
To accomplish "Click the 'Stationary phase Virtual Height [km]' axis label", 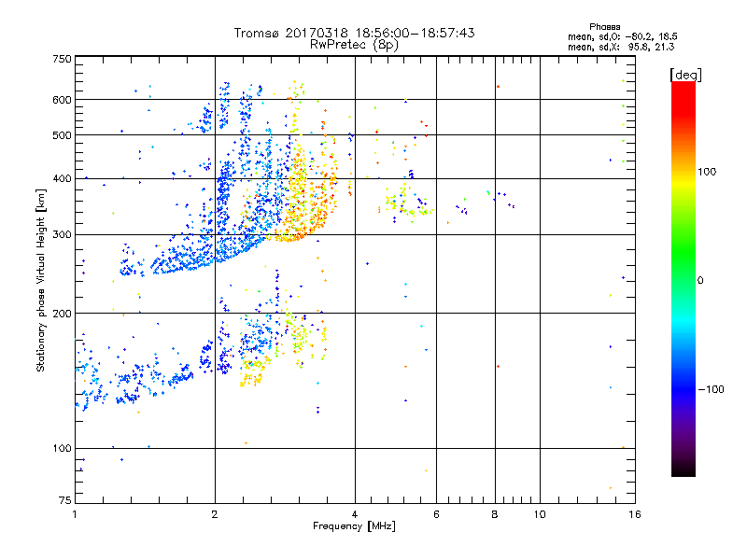I will tap(41, 281).
